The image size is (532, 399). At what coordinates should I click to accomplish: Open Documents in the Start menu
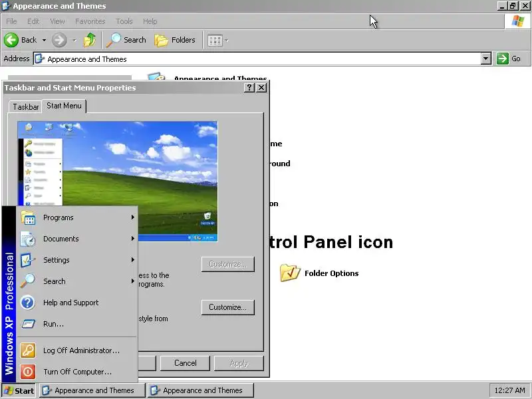point(77,239)
